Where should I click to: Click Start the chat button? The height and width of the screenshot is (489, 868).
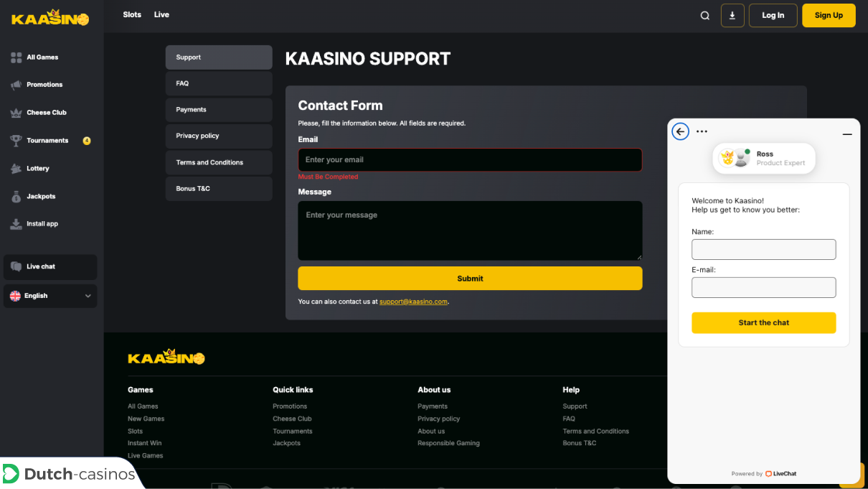click(x=764, y=322)
